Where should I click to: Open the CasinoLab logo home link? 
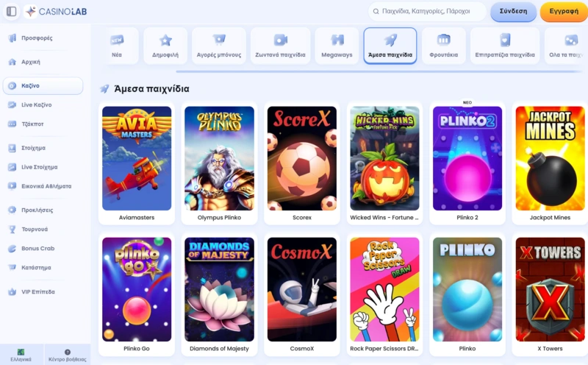[57, 11]
